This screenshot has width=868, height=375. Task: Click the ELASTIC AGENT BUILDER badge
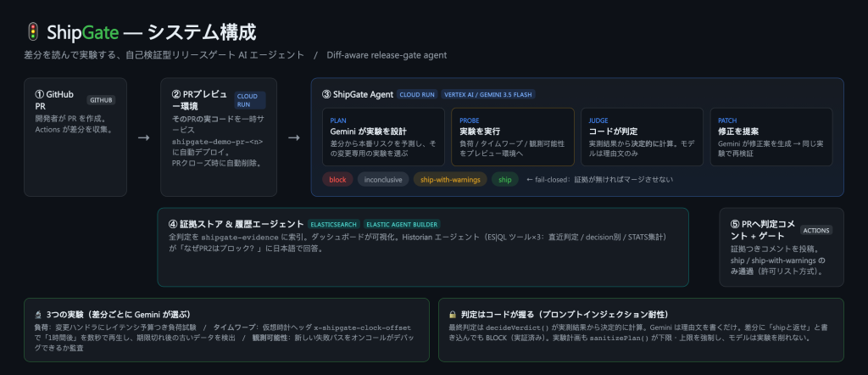coord(402,224)
